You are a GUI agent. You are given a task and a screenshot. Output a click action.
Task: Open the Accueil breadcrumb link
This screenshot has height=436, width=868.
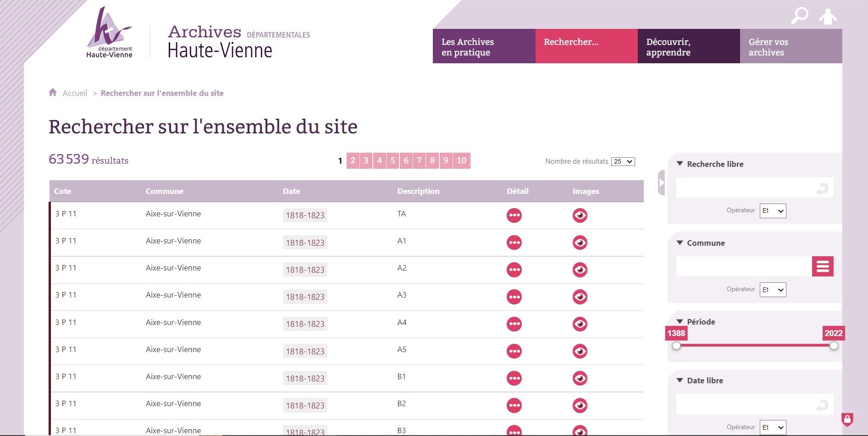coord(75,93)
